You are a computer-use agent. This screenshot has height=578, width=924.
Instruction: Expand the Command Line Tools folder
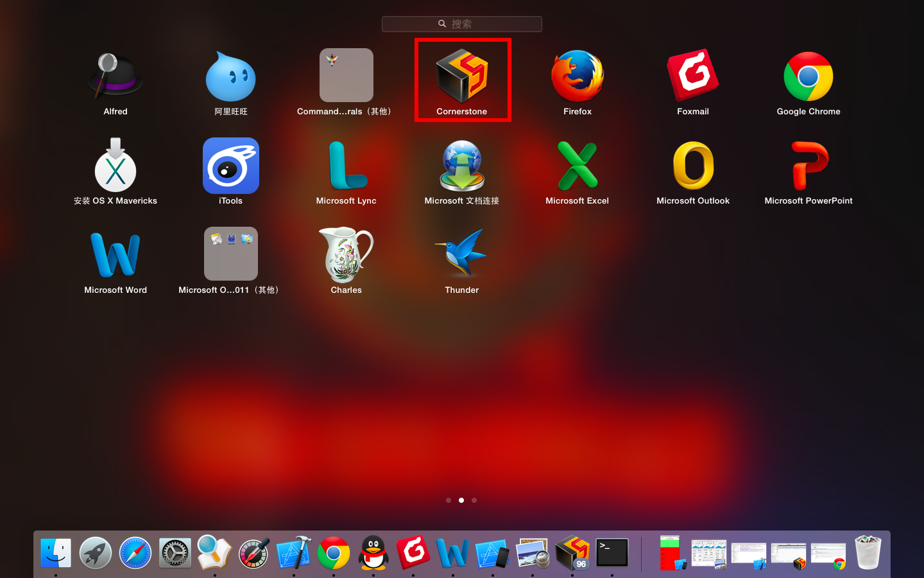pyautogui.click(x=346, y=76)
